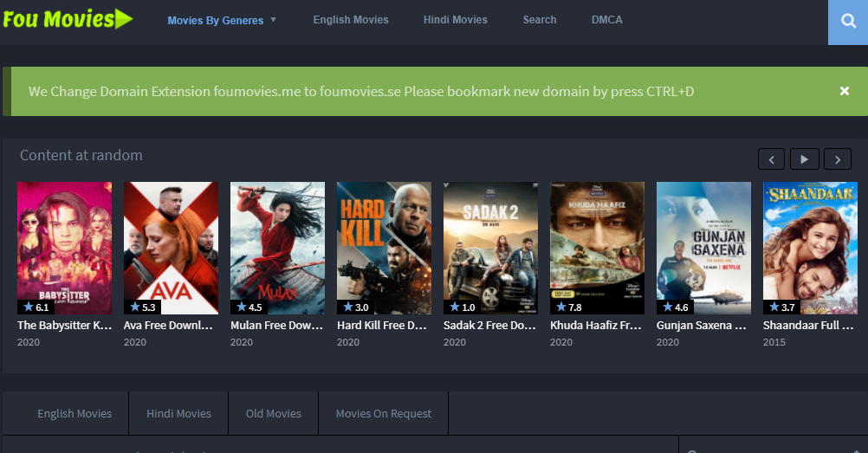The width and height of the screenshot is (868, 453).
Task: Dismiss the domain change notice
Action: (x=845, y=91)
